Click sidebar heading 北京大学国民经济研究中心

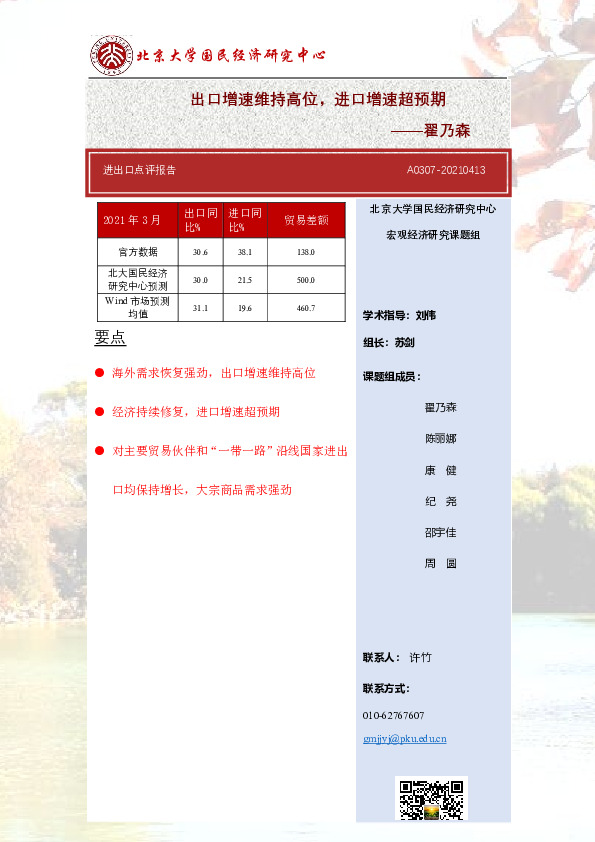[x=433, y=209]
